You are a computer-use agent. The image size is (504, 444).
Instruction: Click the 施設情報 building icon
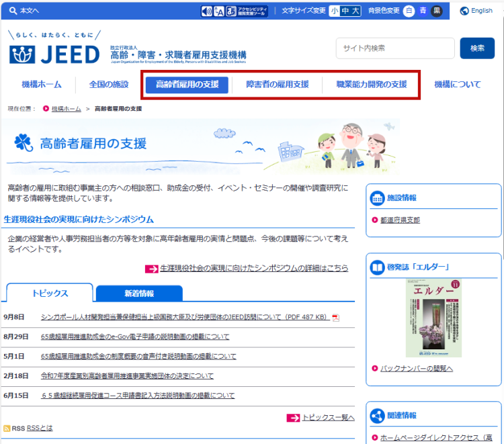click(378, 198)
